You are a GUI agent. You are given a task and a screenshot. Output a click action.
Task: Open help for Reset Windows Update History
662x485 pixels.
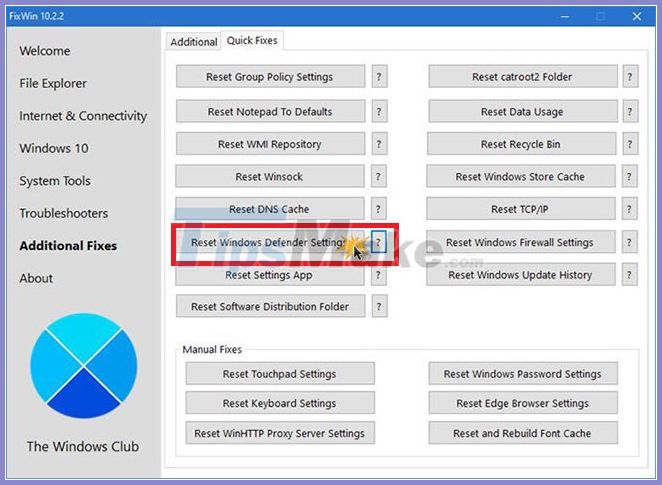629,275
